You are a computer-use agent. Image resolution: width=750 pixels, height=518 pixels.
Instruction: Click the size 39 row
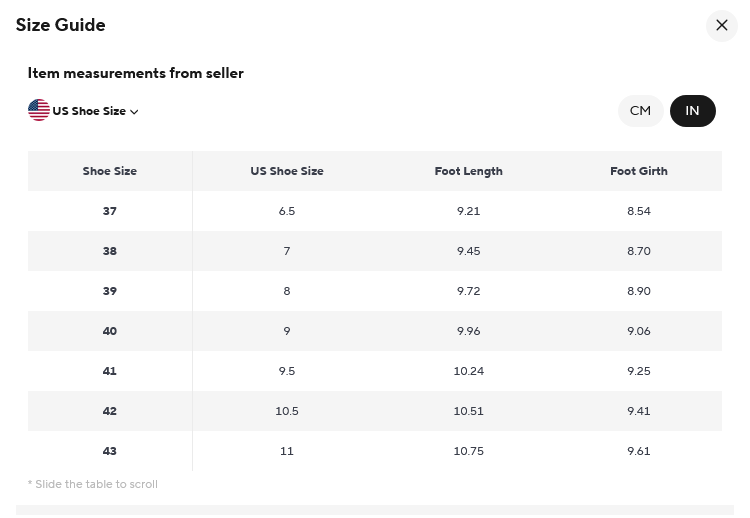pyautogui.click(x=110, y=291)
